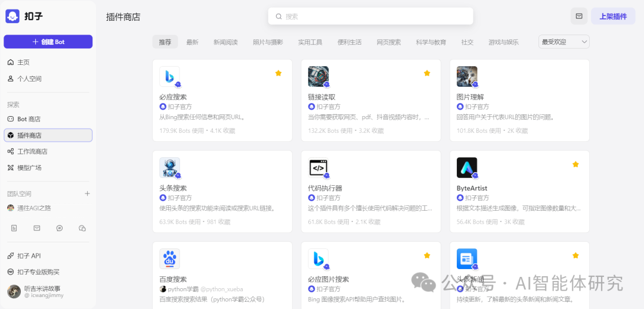Click the 代码执行器 code icon

pos(318,167)
